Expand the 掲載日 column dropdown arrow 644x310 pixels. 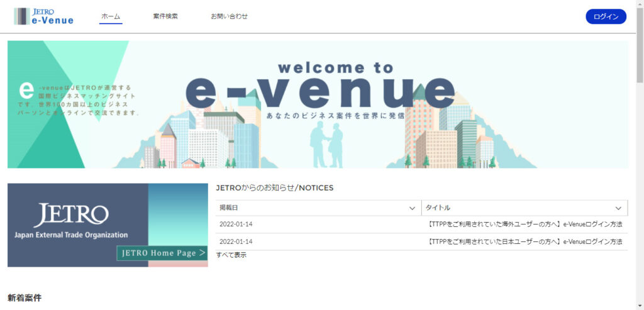[x=413, y=208]
